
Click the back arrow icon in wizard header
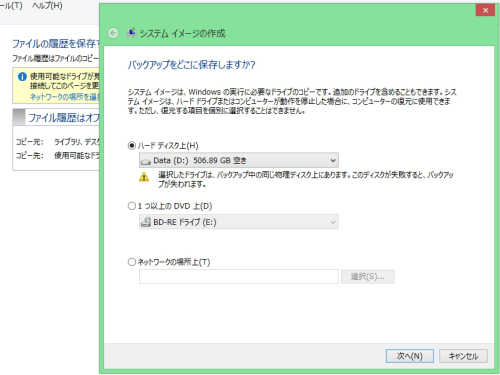113,33
